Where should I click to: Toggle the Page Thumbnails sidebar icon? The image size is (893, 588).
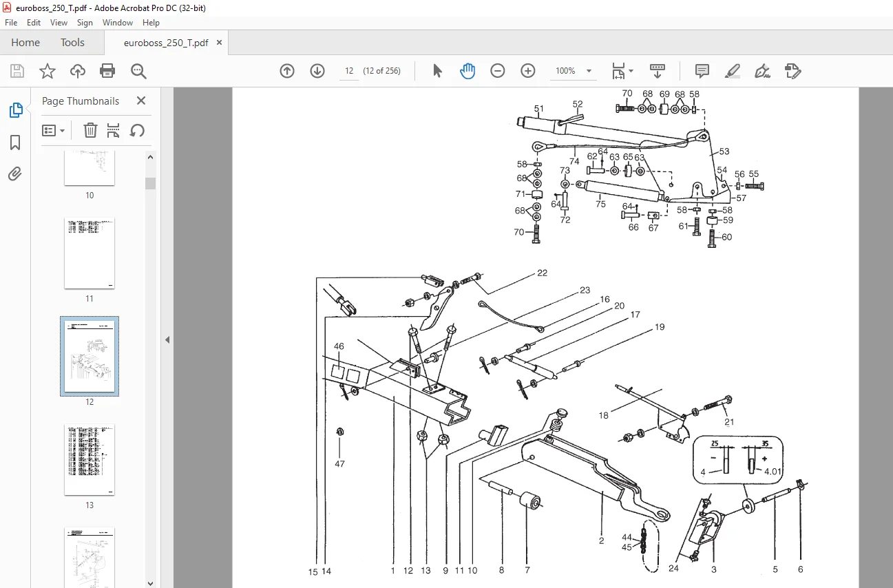click(15, 110)
